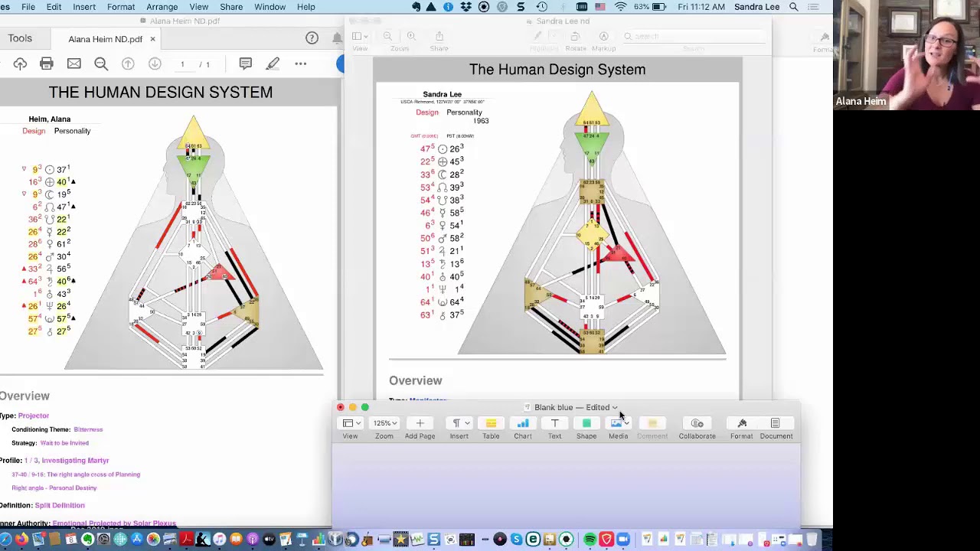Click the Search field in Preview toolbar
Viewport: 980px width, 551px height.
693,36
